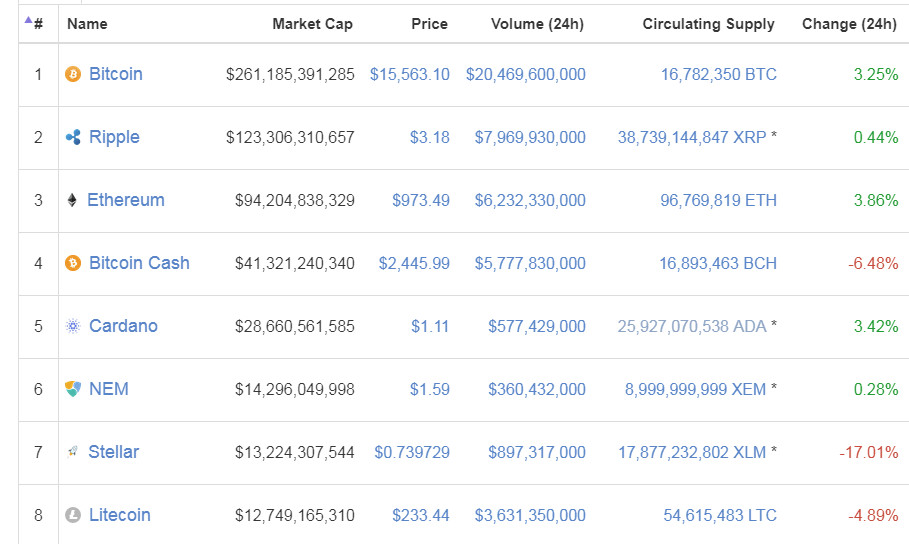Select Litecoin market cap $12,749,165,310
The width and height of the screenshot is (909, 544).
tap(294, 515)
